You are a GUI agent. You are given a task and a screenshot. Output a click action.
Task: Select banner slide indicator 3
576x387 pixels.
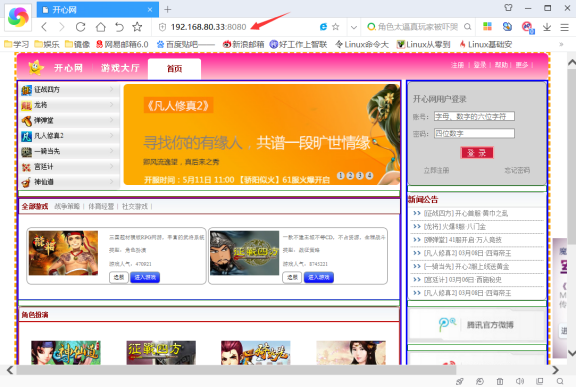click(360, 176)
